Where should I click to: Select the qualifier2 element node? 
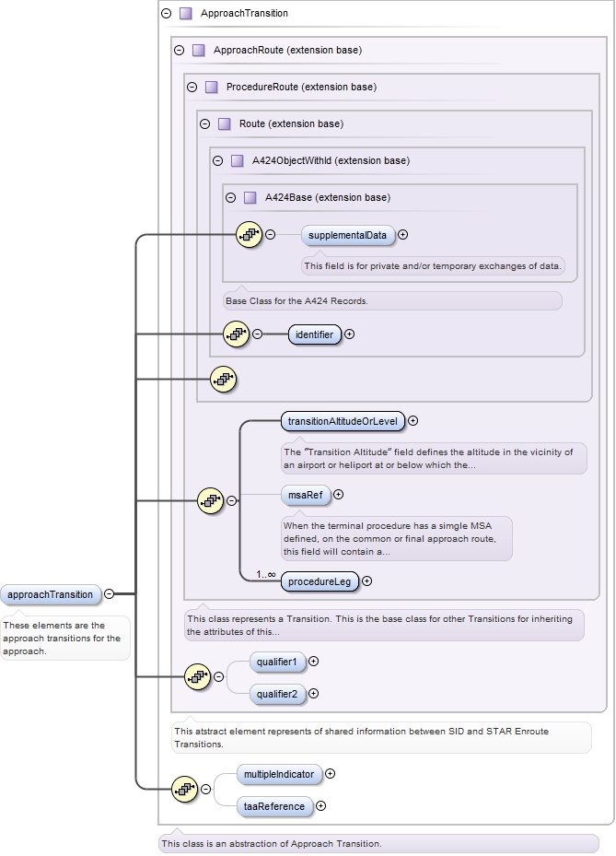click(x=277, y=694)
